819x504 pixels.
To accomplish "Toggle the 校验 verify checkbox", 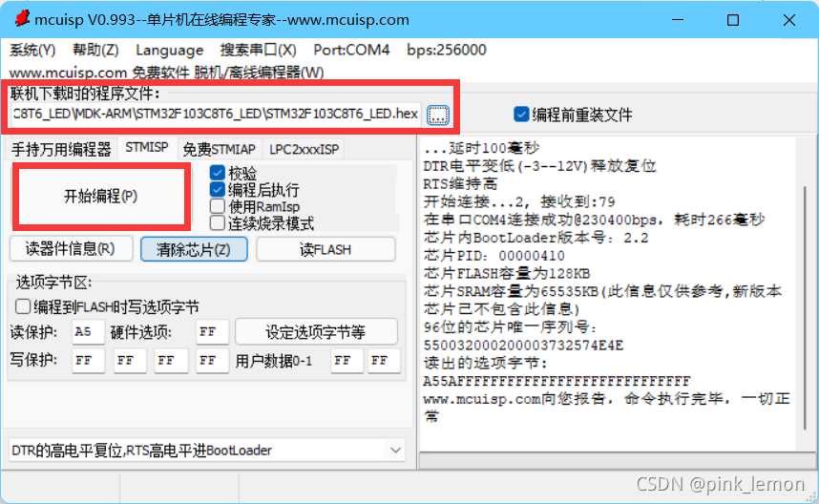I will pos(218,173).
